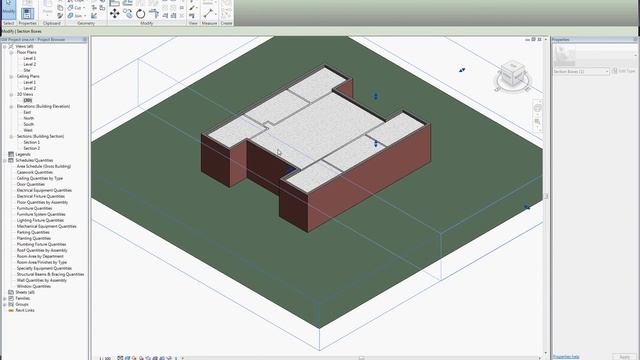This screenshot has width=640, height=360.
Task: Open the Section 1 view
Action: click(x=31, y=142)
